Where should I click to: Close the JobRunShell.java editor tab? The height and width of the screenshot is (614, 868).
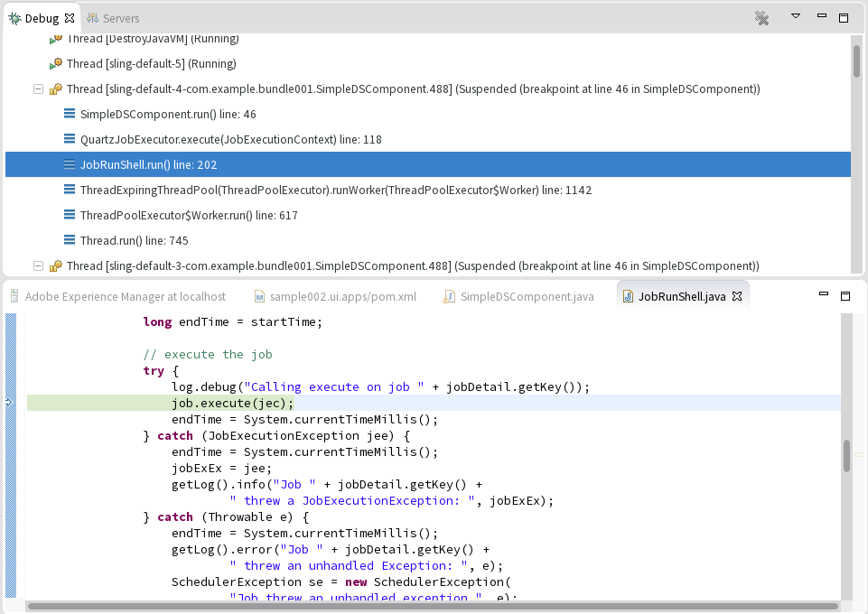tap(737, 296)
